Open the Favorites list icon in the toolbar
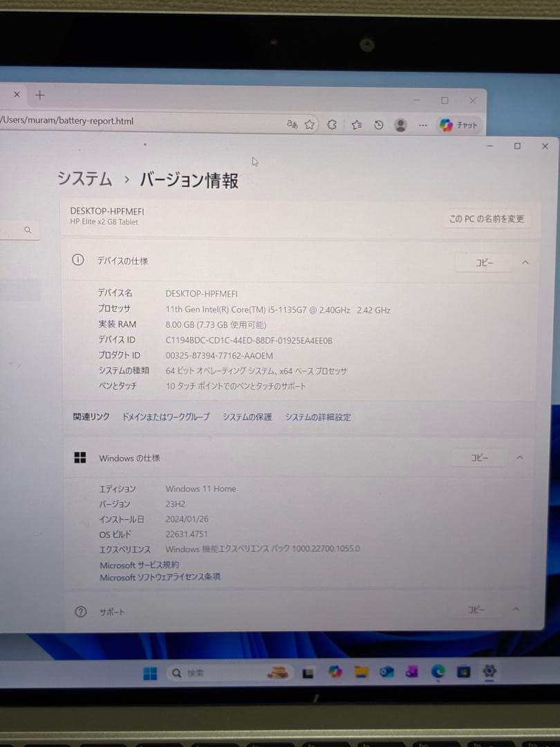This screenshot has height=747, width=560. pyautogui.click(x=357, y=124)
